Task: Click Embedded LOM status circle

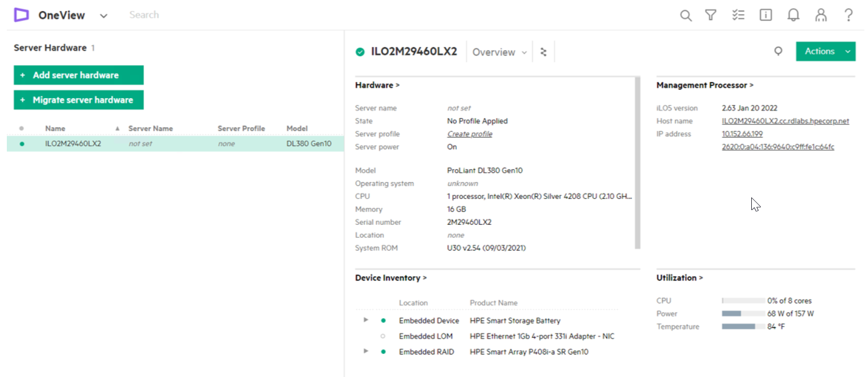Action: coord(383,336)
